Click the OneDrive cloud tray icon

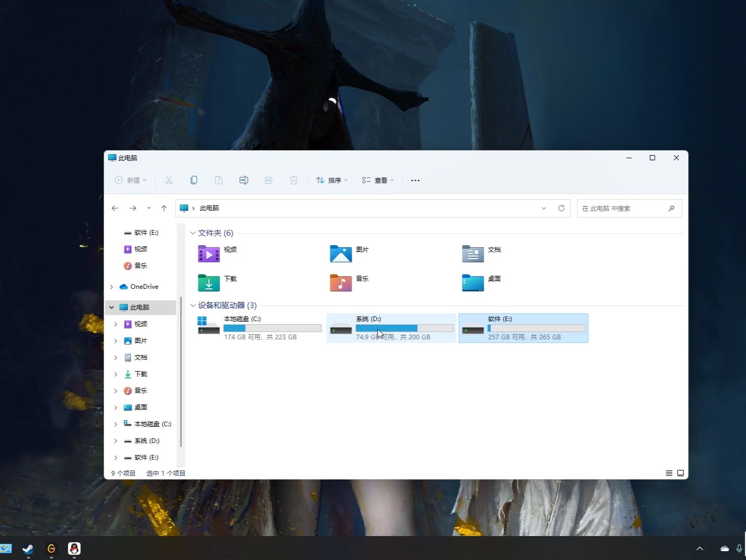click(725, 549)
